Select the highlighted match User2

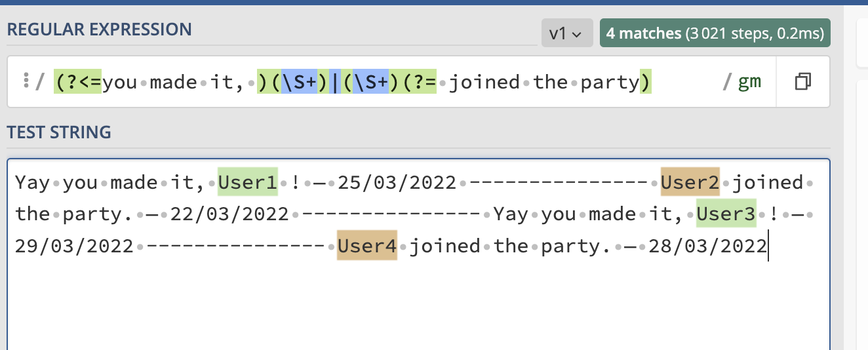click(x=690, y=182)
